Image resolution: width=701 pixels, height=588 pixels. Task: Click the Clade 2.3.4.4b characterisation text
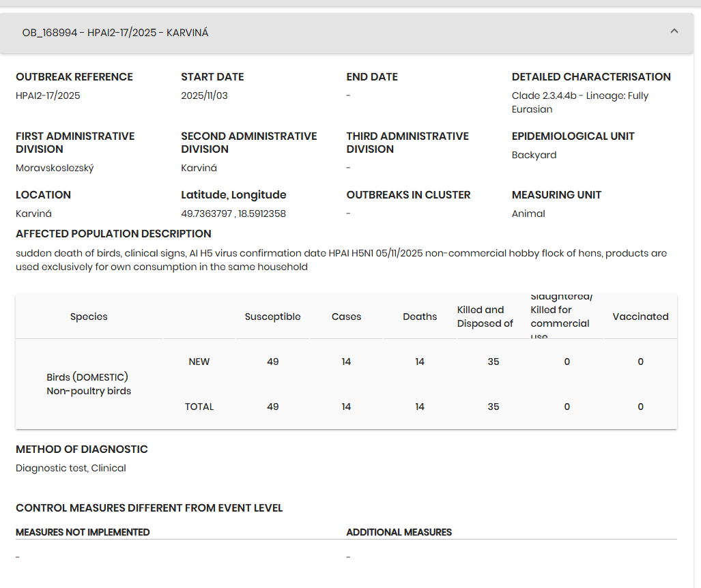click(x=580, y=102)
